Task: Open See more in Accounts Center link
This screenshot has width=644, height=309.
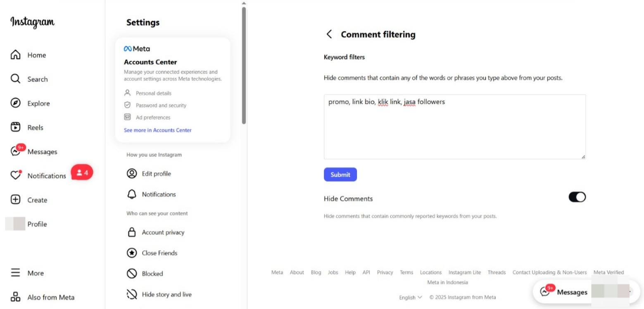Action: pyautogui.click(x=158, y=130)
